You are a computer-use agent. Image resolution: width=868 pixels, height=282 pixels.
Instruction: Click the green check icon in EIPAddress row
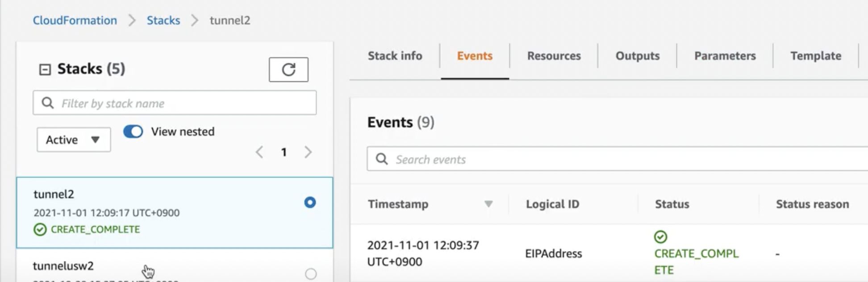coord(660,236)
